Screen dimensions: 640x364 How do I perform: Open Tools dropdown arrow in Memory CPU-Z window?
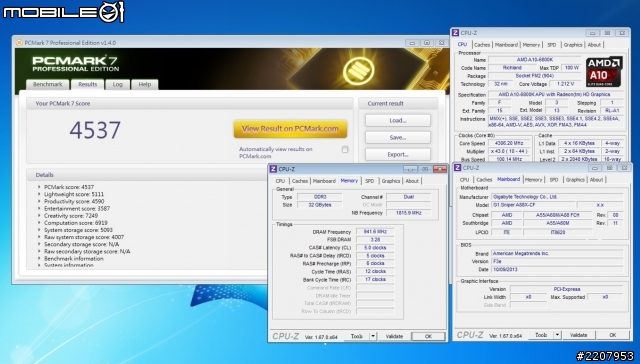[373, 337]
